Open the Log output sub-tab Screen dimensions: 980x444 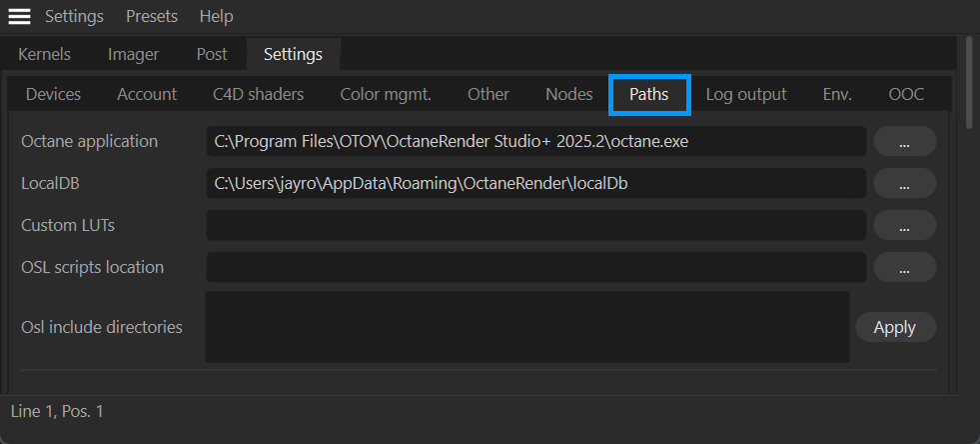coord(746,94)
